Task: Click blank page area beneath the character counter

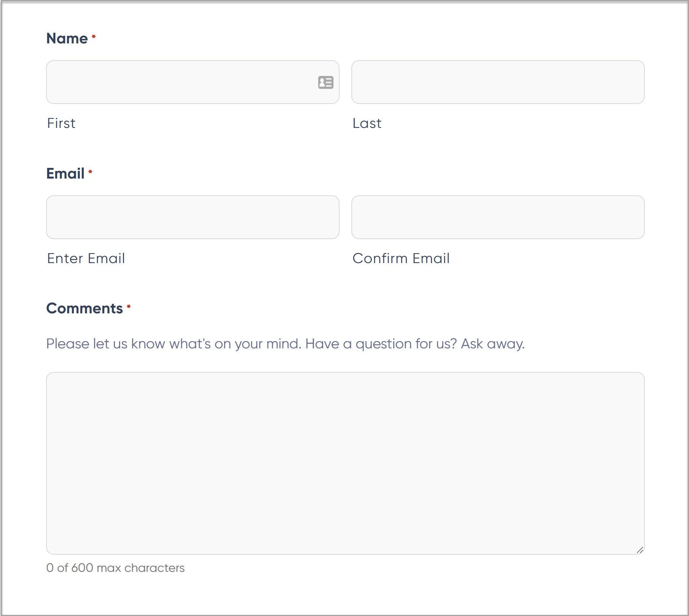Action: [x=343, y=596]
